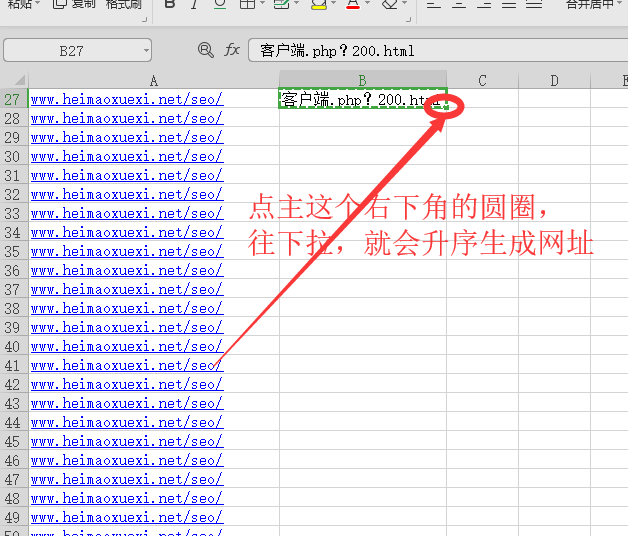Click the third alignment icon in toolbar

484,4
